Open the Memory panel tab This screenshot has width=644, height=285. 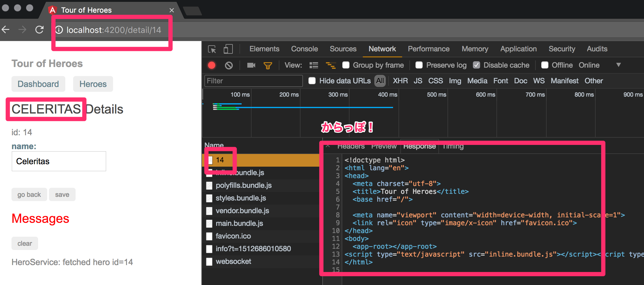click(475, 49)
